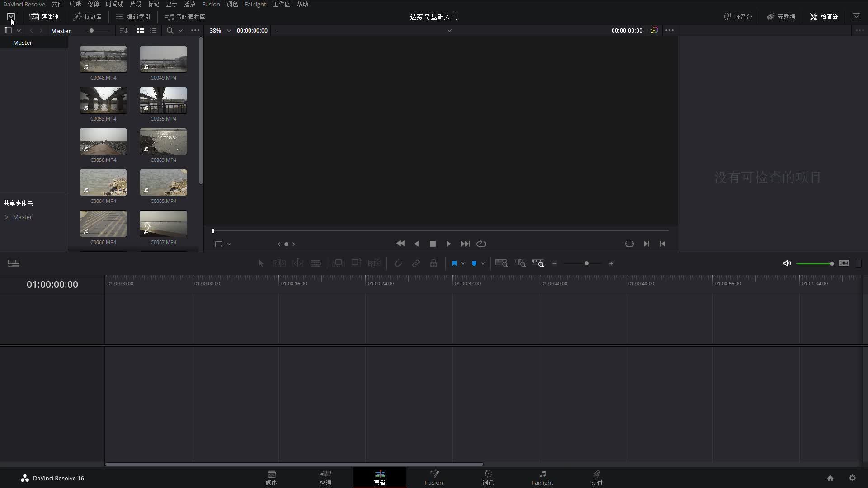This screenshot has width=868, height=488.
Task: Click the blue flag icon
Action: click(x=454, y=263)
